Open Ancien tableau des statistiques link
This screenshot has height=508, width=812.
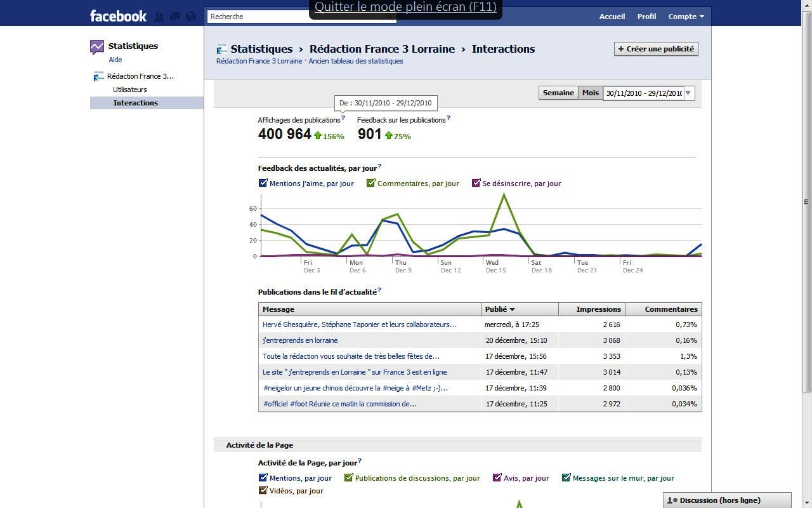coord(356,61)
